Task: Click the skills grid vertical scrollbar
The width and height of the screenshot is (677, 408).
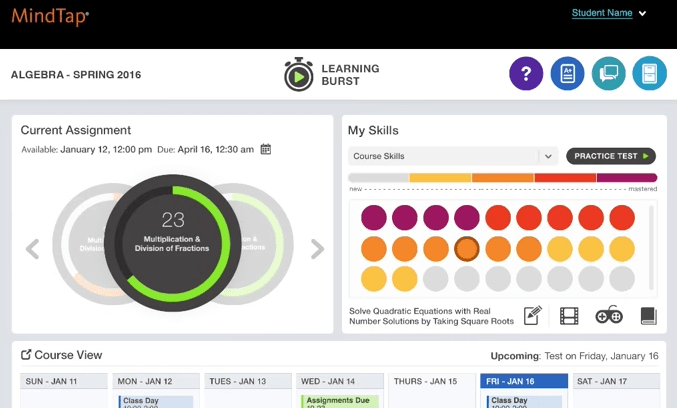Action: pyautogui.click(x=651, y=248)
